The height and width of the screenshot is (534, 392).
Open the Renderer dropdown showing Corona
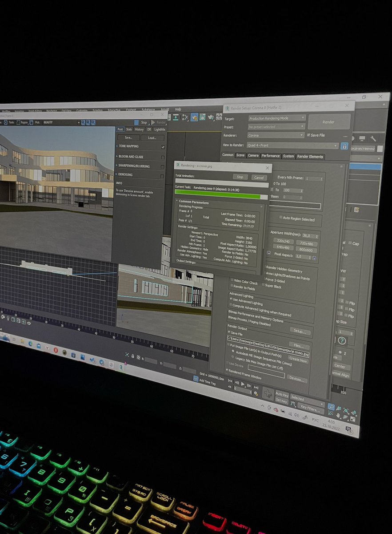click(x=276, y=135)
